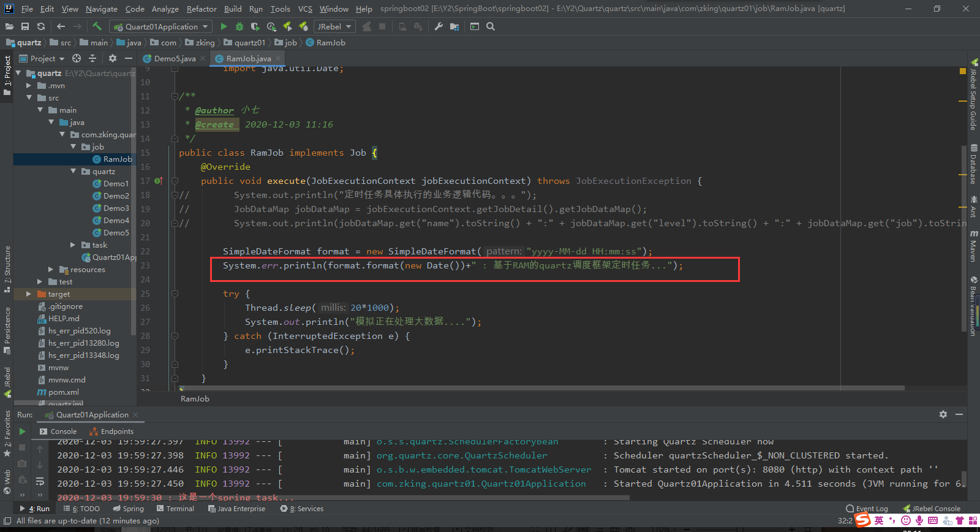Toggle folding of the Javadoc comment block
This screenshot has width=980, height=532.
click(175, 96)
